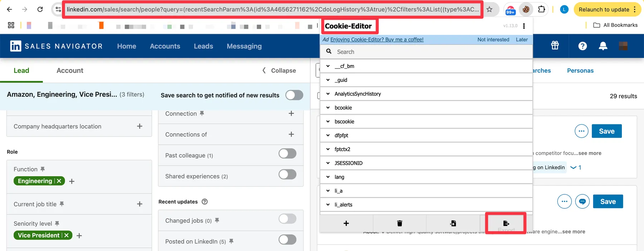
Task: Enable the Shared experiences filter toggle
Action: pyautogui.click(x=288, y=174)
